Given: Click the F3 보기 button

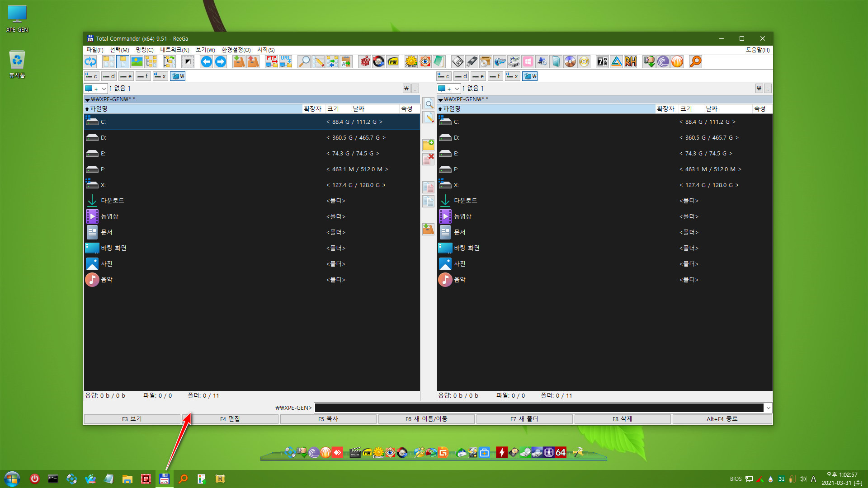Looking at the screenshot, I should click(132, 419).
